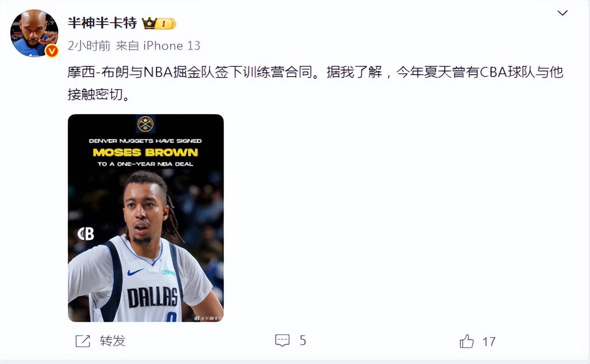Like the post with thumbs-up icon

466,341
